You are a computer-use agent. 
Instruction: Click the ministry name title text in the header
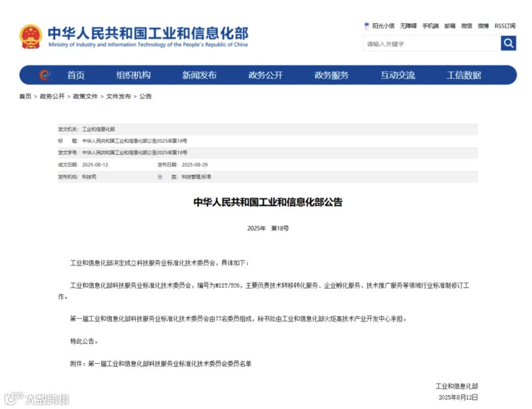pyautogui.click(x=148, y=33)
